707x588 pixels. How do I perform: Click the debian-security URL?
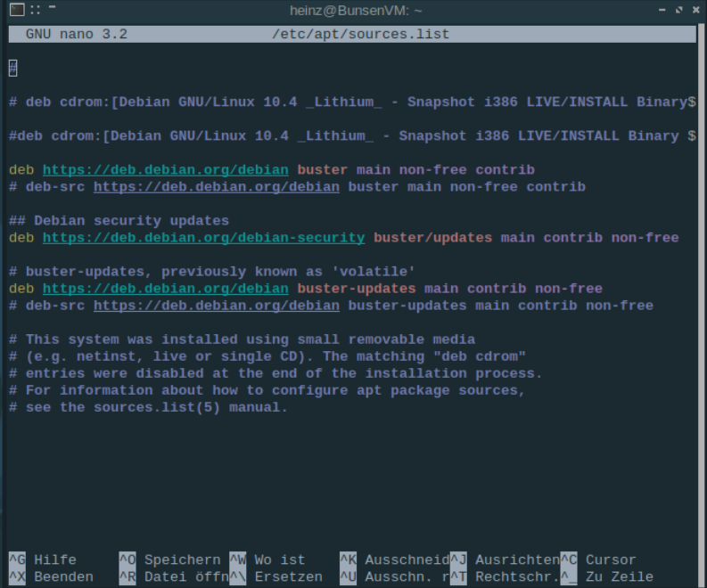pyautogui.click(x=204, y=238)
